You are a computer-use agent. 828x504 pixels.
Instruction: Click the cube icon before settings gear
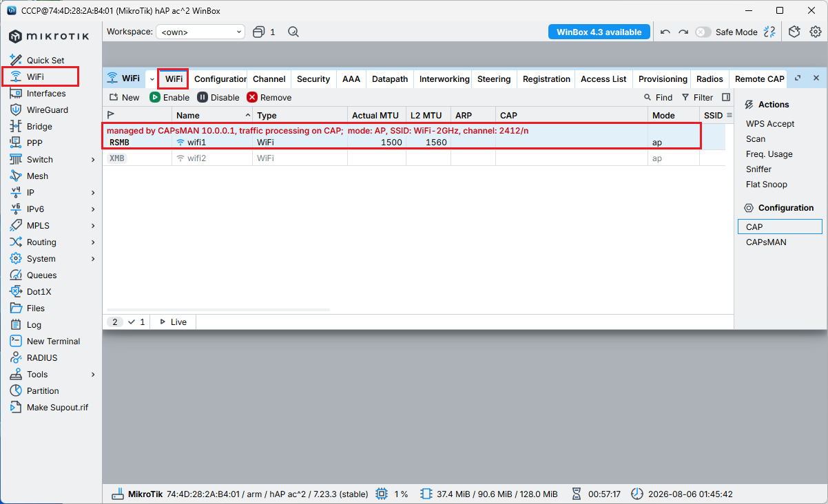(794, 32)
